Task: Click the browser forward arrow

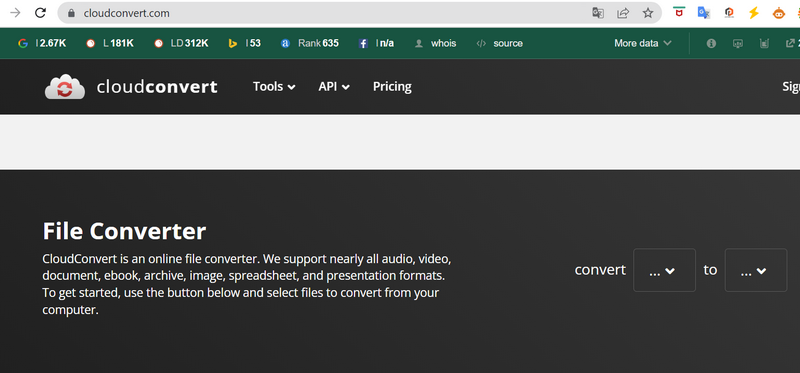Action: [15, 13]
